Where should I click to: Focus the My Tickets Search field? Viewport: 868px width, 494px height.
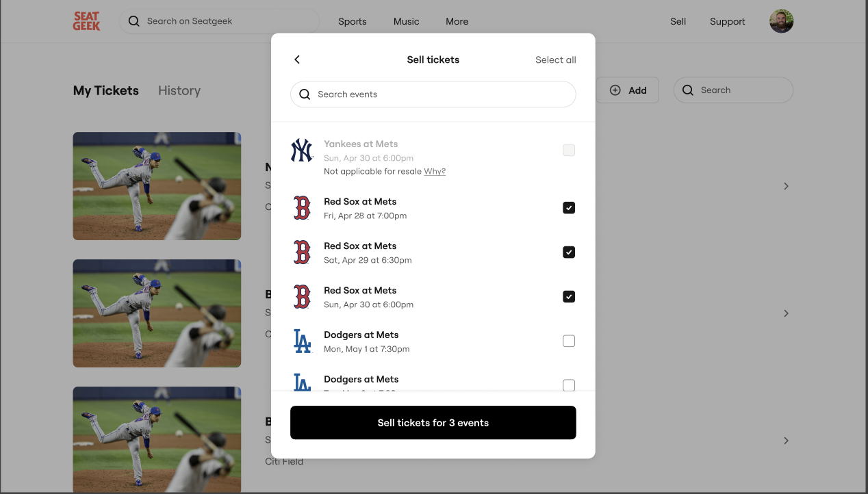click(x=733, y=90)
